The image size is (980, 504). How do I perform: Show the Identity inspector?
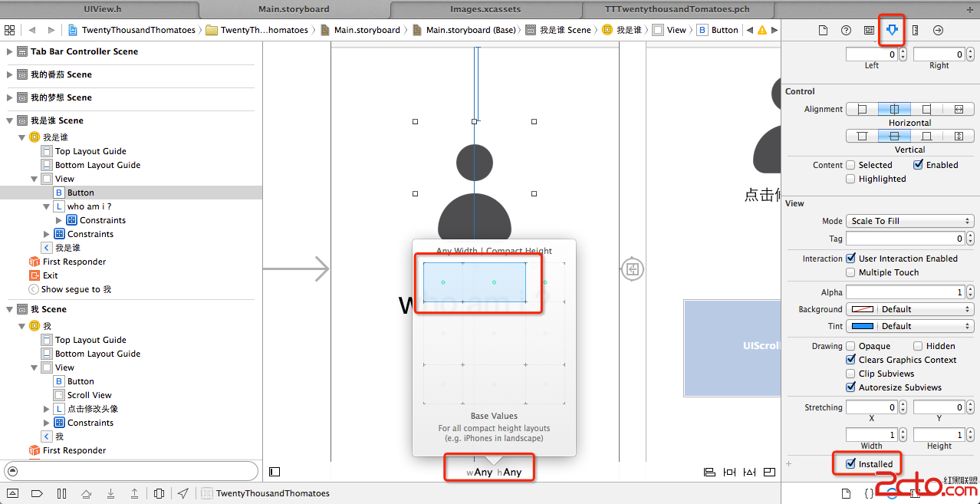869,30
